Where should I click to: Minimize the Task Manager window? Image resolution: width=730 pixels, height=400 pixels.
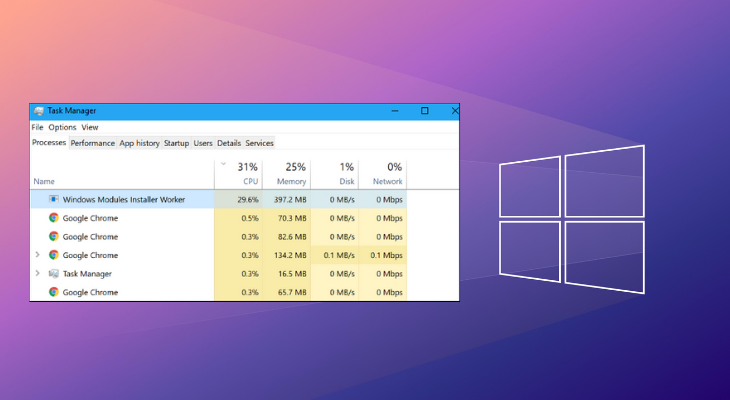tap(395, 111)
